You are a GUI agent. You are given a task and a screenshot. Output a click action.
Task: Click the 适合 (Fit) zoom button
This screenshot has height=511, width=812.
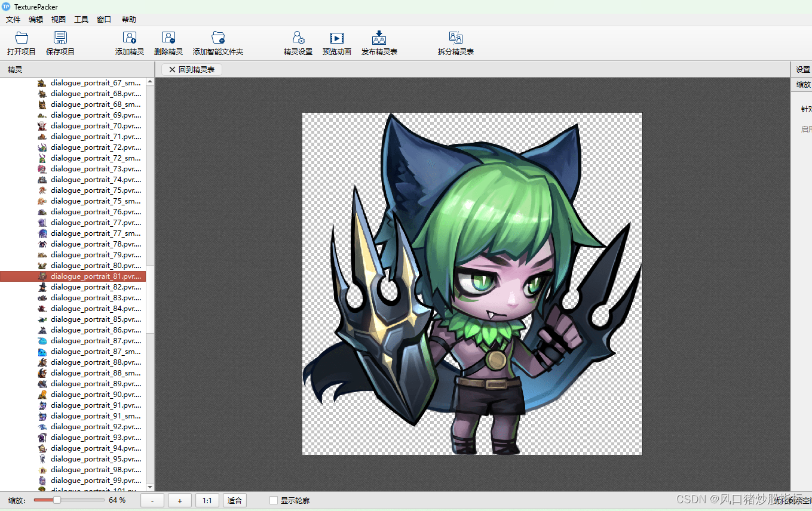(235, 500)
